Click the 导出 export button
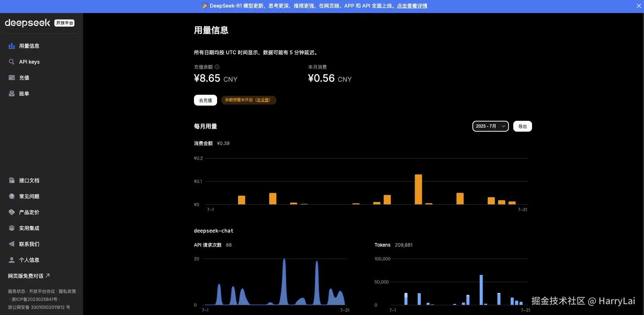Screen dimensions: 644x315 pyautogui.click(x=523, y=126)
